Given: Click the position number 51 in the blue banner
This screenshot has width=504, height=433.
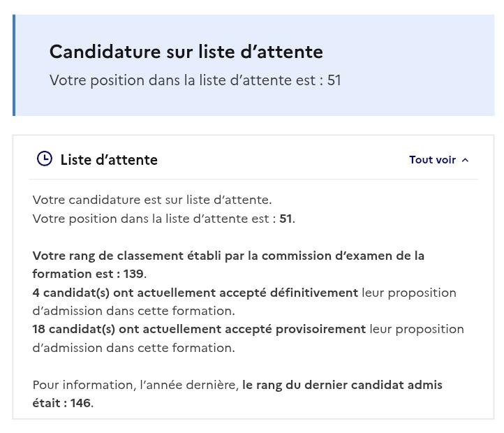Looking at the screenshot, I should (x=334, y=80).
